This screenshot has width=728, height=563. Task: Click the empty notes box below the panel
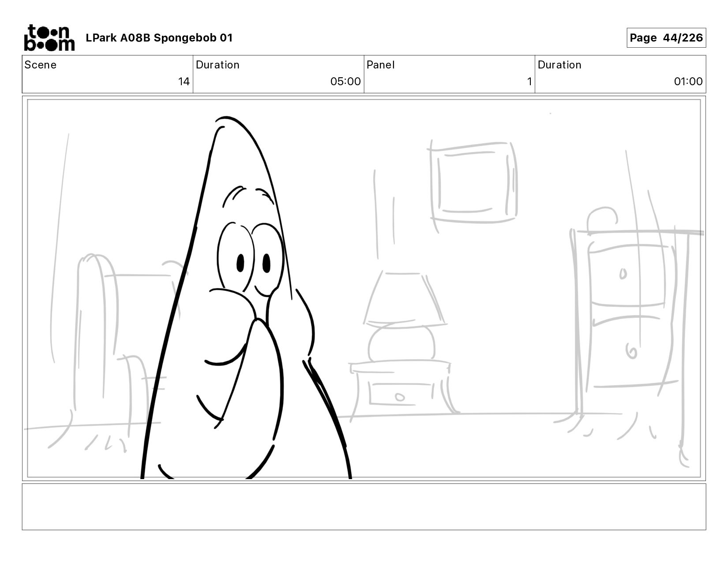pos(364,506)
